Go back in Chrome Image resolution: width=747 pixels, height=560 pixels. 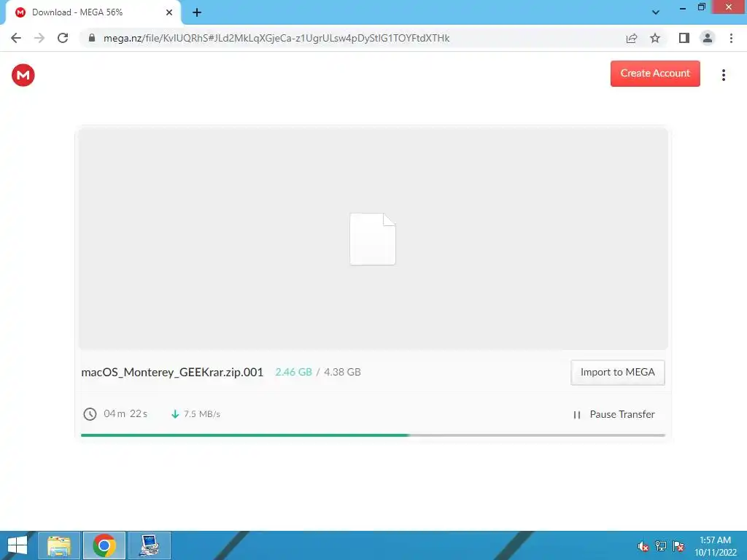coord(16,38)
